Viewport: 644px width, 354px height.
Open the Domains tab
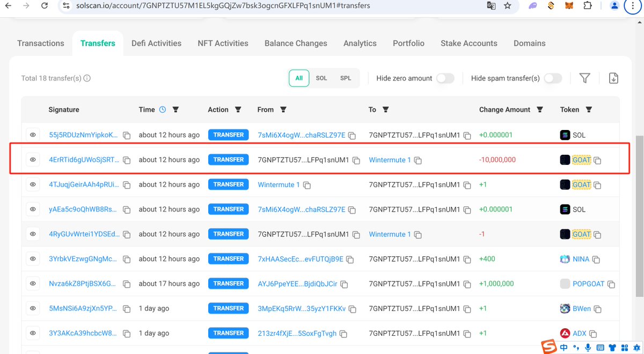coord(529,44)
